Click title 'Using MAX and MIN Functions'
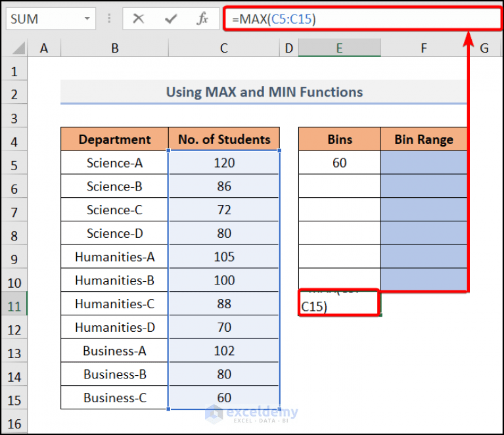This screenshot has width=504, height=435. [x=264, y=92]
